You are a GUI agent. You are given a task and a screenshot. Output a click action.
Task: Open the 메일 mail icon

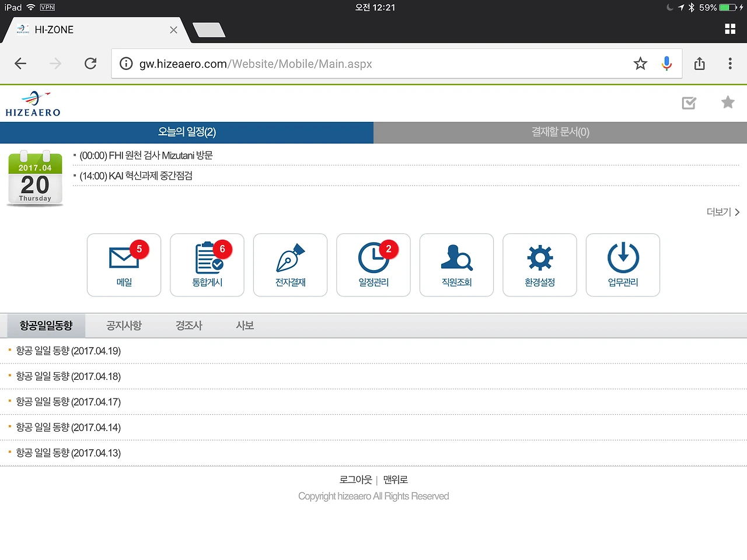pyautogui.click(x=124, y=265)
